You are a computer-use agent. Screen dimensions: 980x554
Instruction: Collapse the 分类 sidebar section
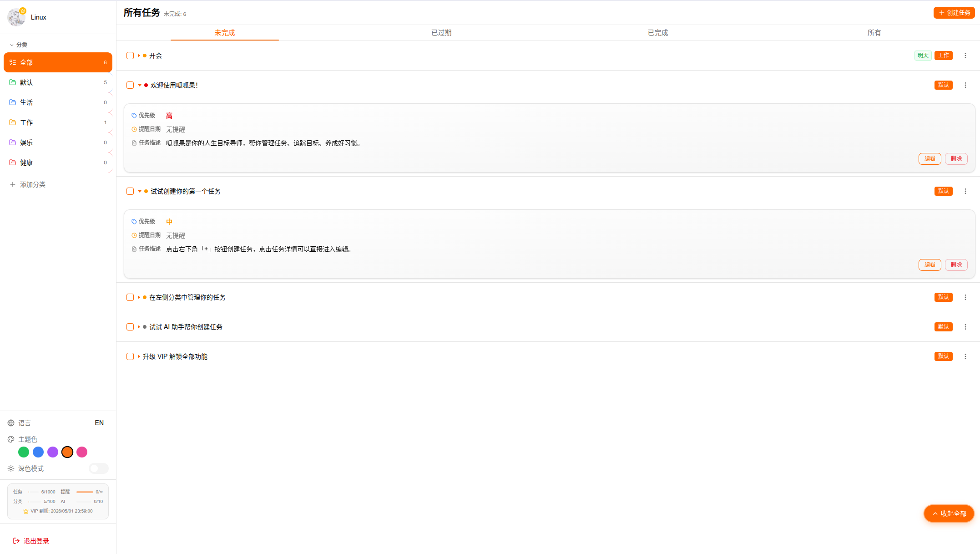tap(12, 45)
